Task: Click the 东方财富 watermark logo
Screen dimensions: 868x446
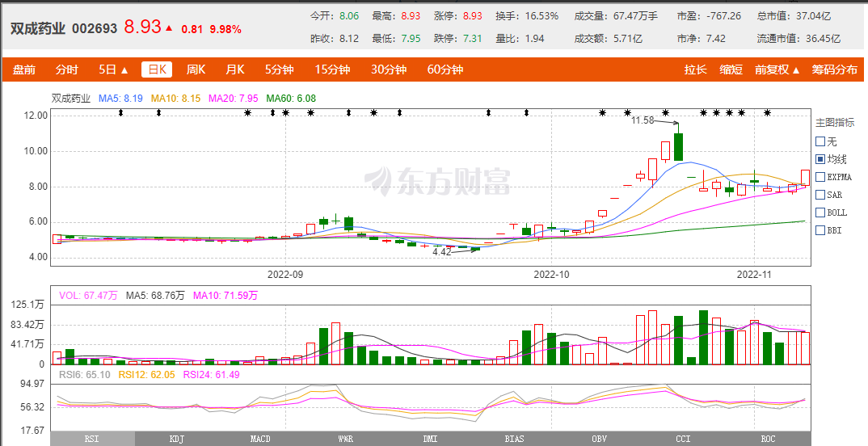Action: [437, 181]
